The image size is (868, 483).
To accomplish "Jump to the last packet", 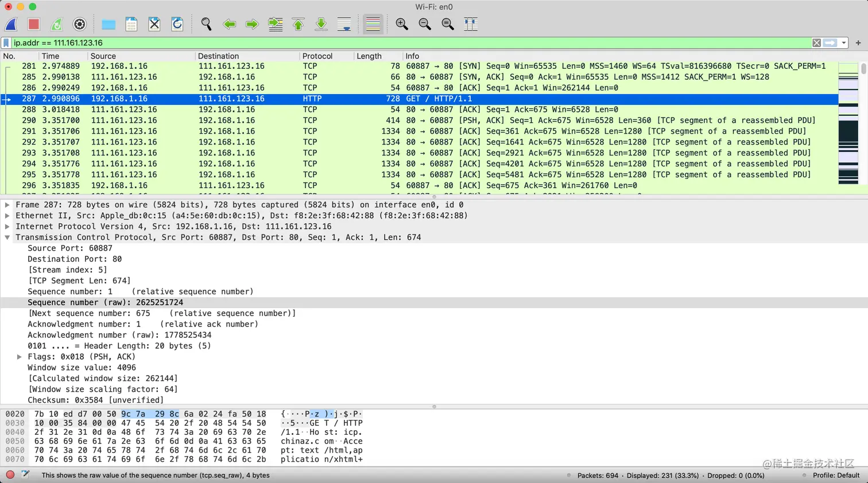I will pyautogui.click(x=321, y=24).
